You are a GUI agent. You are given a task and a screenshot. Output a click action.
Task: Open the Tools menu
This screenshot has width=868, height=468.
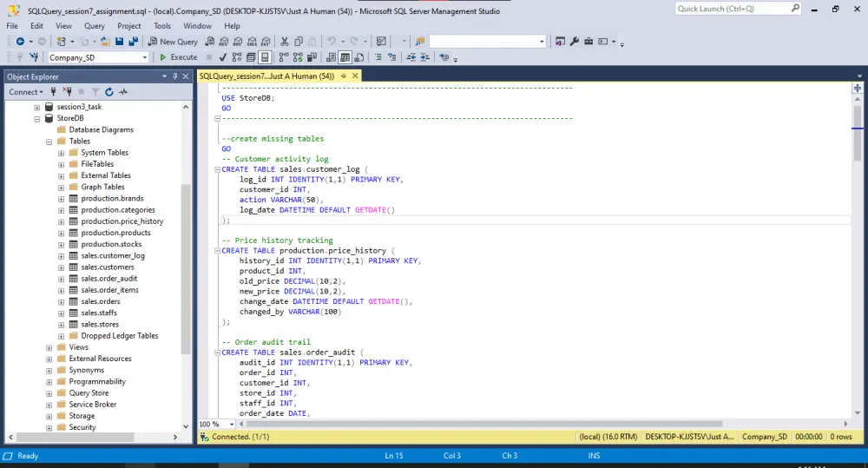pyautogui.click(x=161, y=26)
